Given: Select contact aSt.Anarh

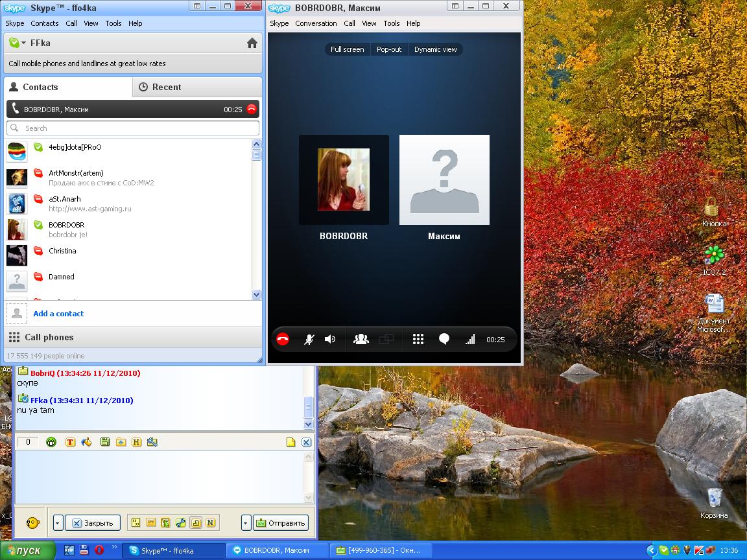Looking at the screenshot, I should click(128, 204).
